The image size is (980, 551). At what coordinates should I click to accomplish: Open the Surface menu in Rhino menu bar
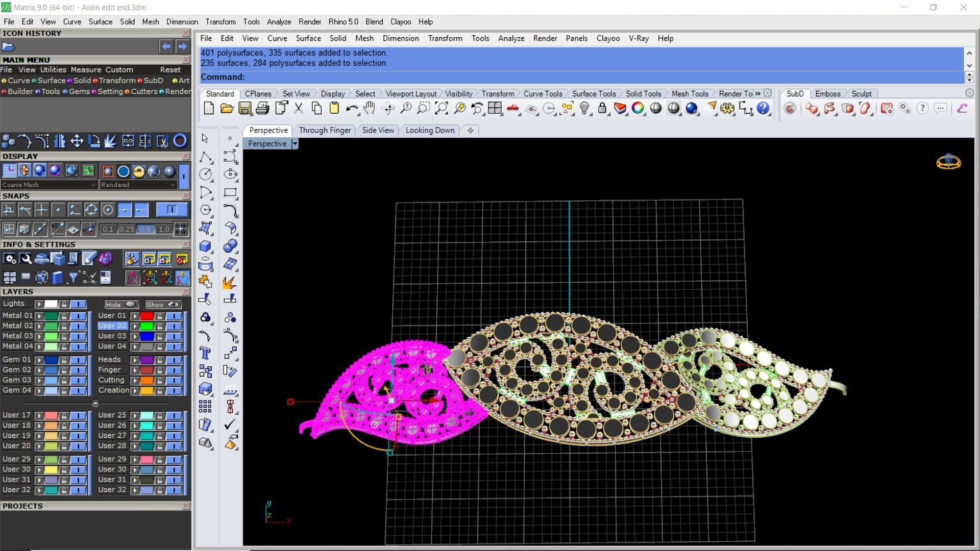(308, 38)
